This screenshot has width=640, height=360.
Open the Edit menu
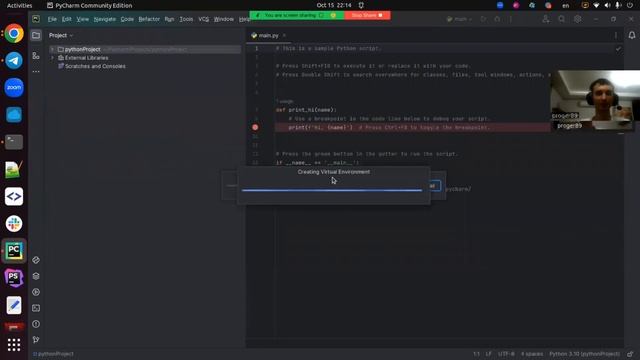tap(67, 19)
